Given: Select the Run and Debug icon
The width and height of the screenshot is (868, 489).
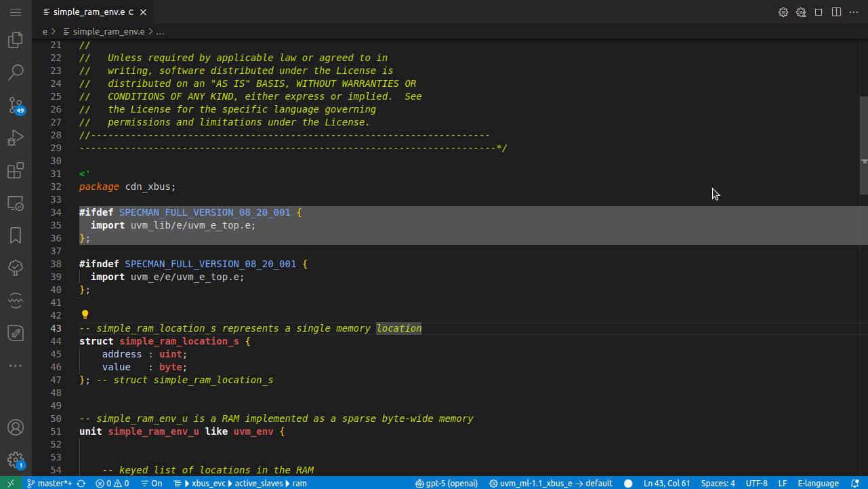Looking at the screenshot, I should pos(16,138).
